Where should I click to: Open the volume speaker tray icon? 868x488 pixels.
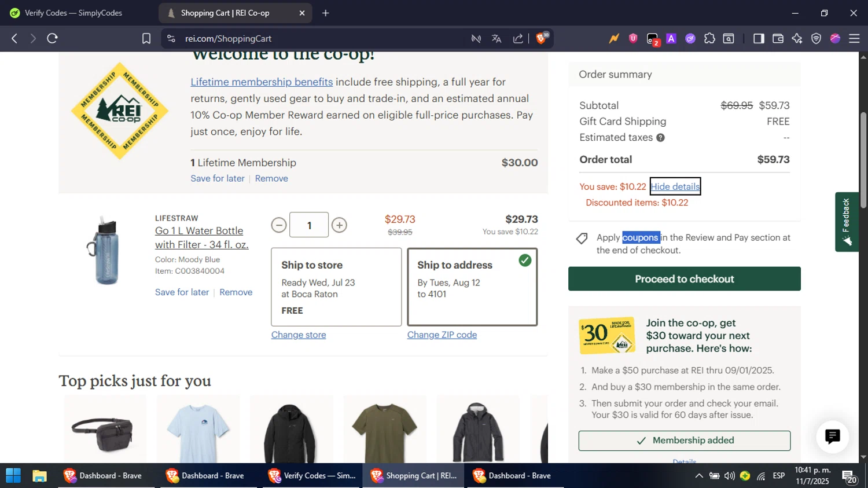click(x=729, y=476)
